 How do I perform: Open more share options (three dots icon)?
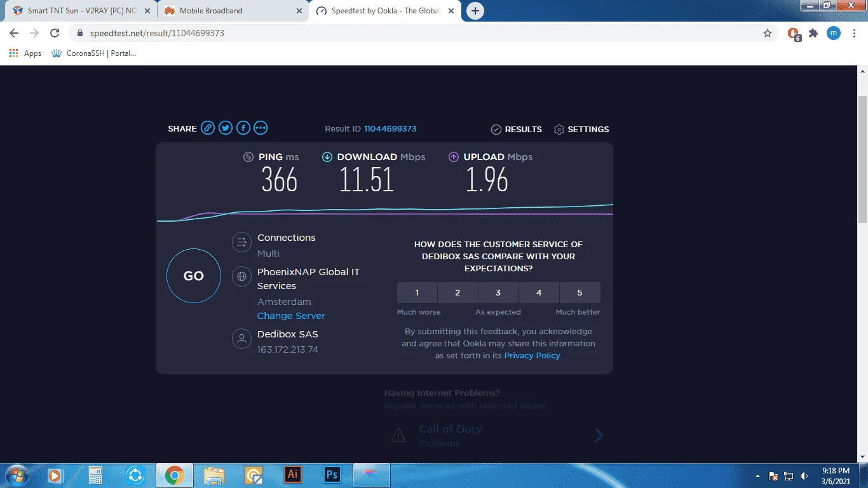pos(261,128)
